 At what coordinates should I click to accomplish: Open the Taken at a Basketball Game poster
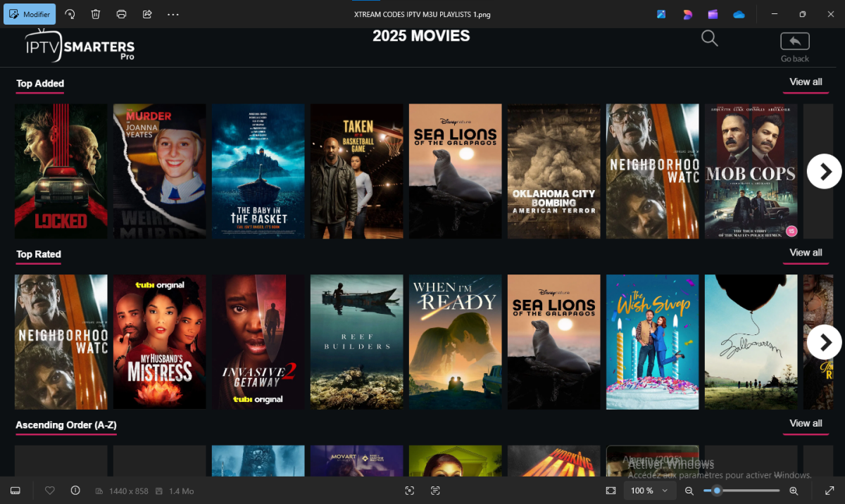pyautogui.click(x=357, y=171)
